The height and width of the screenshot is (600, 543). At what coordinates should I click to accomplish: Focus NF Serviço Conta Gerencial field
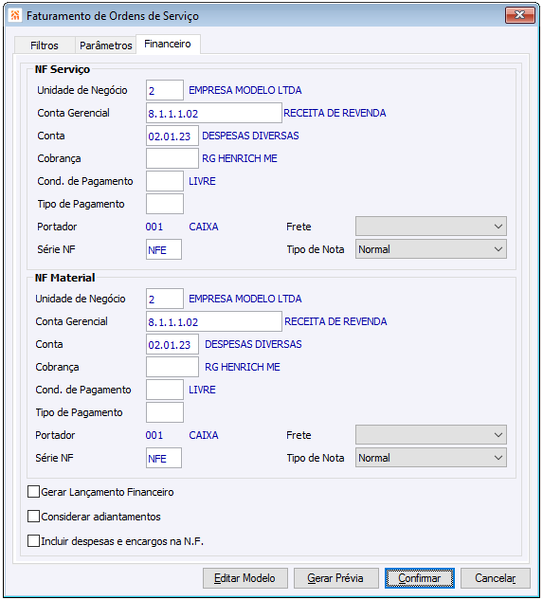click(x=214, y=113)
